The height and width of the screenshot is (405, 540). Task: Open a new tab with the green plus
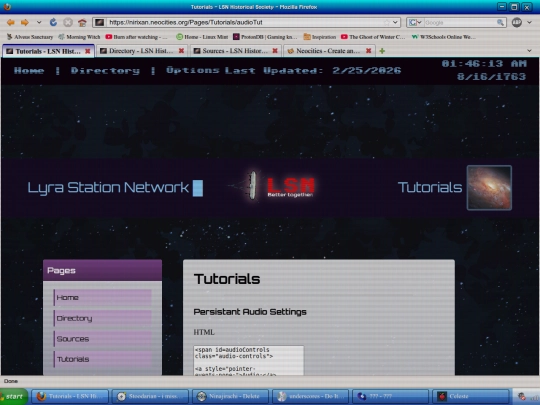coord(382,51)
